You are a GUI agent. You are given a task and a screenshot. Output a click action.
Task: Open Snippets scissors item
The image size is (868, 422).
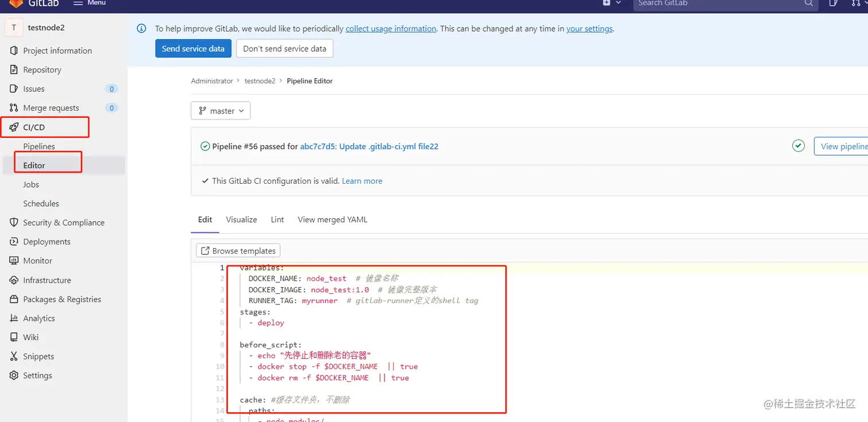(38, 356)
